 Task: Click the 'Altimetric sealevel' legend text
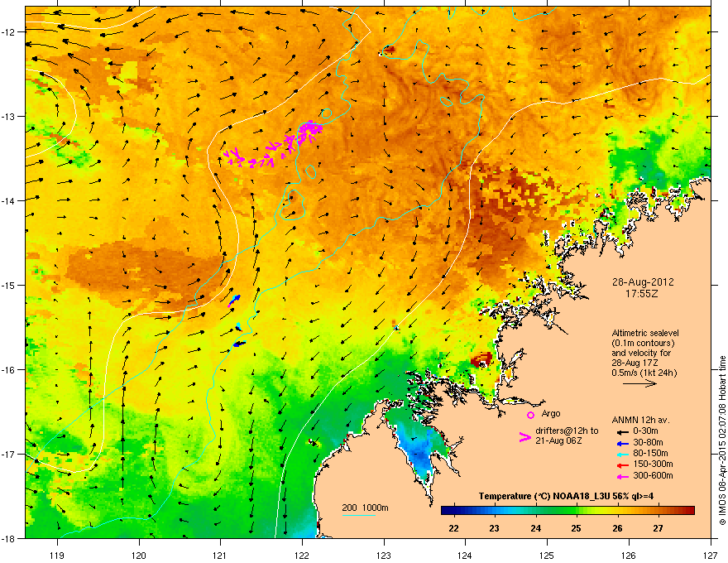[x=645, y=333]
